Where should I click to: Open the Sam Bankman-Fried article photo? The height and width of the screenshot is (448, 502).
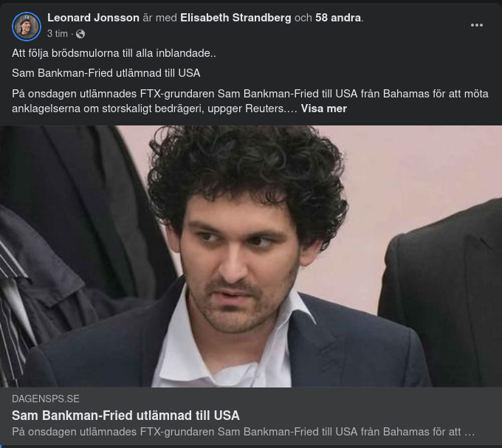251,256
